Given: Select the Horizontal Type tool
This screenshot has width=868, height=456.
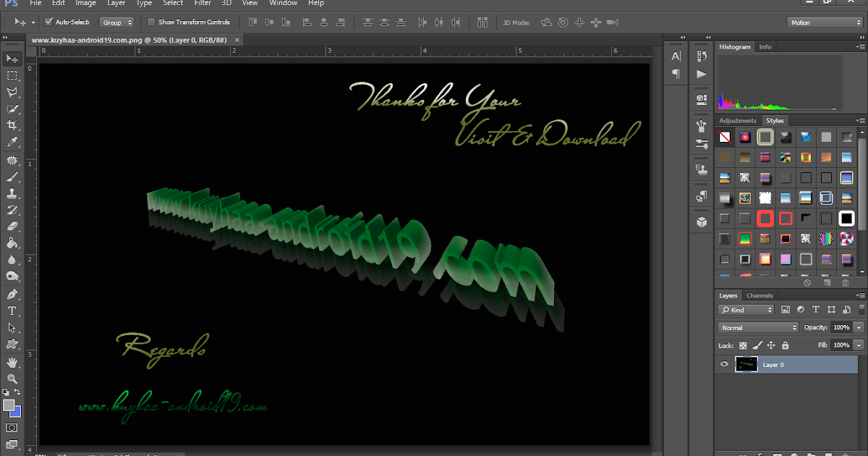Looking at the screenshot, I should [x=12, y=311].
